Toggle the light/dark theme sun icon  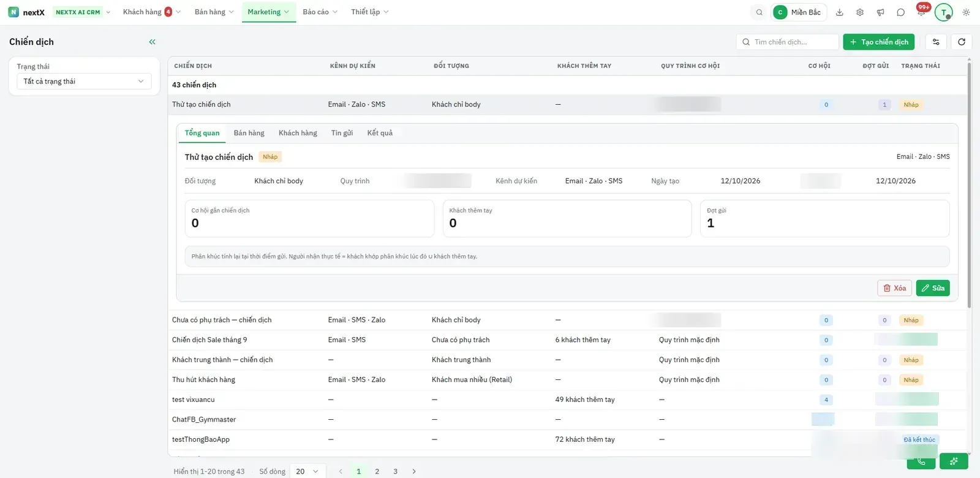(x=966, y=12)
